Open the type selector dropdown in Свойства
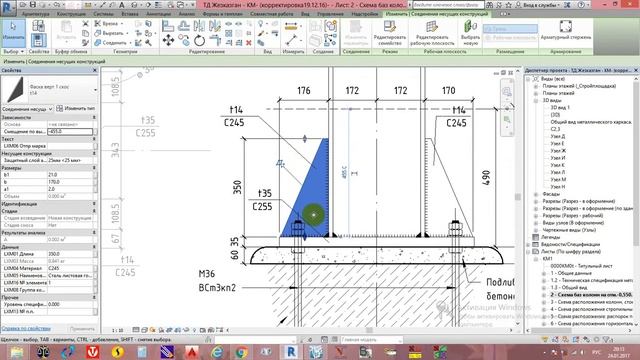This screenshot has width=640, height=360. (95, 90)
